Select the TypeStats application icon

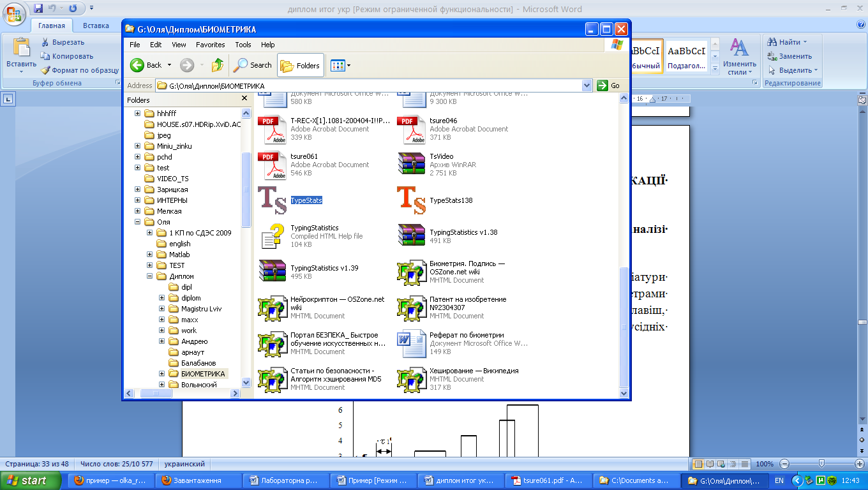(273, 200)
